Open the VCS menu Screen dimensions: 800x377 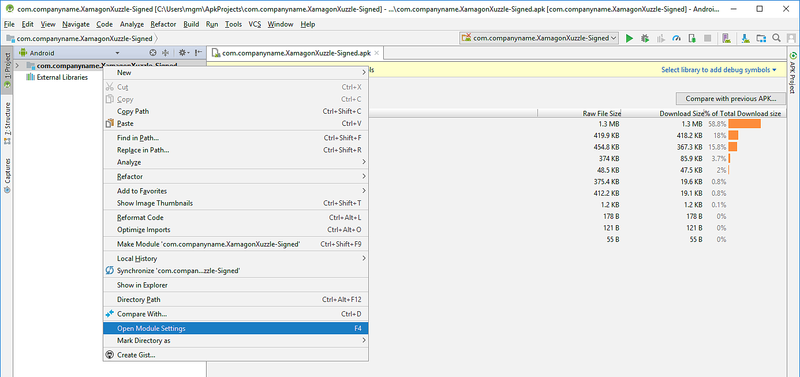click(255, 24)
